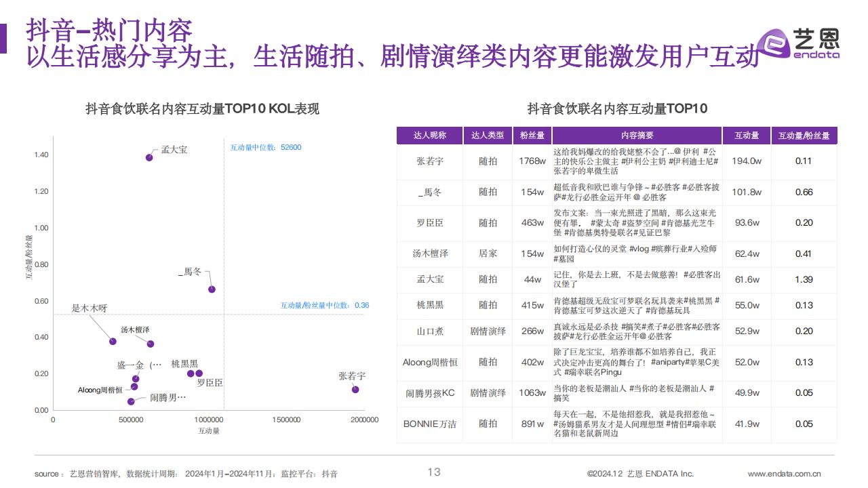
Task: Click the 汤木檀泽 scatter point
Action: (x=151, y=344)
